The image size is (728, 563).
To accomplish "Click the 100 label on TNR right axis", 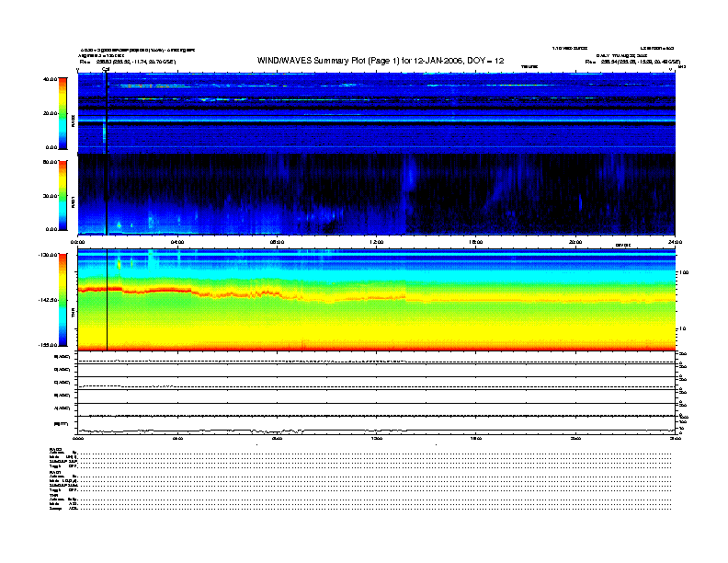I will pos(684,272).
